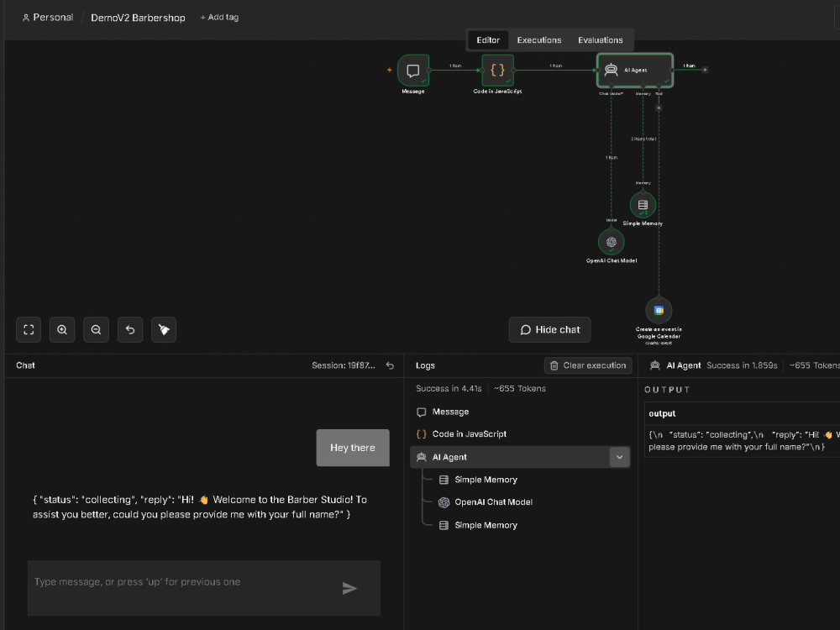Click the session ID text

click(344, 365)
